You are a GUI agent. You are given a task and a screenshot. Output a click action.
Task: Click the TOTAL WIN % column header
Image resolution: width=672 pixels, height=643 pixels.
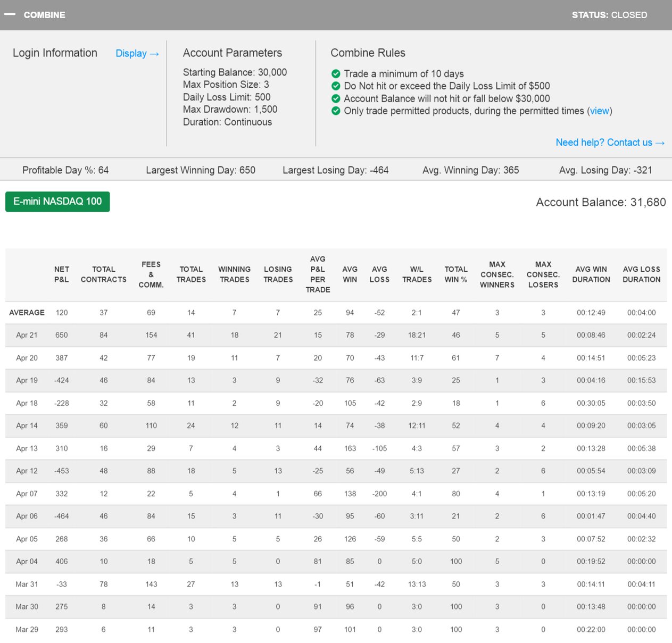[x=456, y=274]
